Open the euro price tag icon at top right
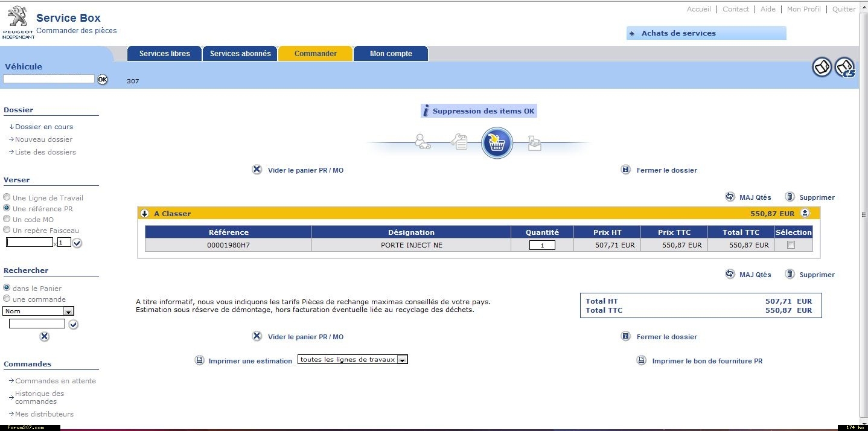The width and height of the screenshot is (868, 431). [x=844, y=68]
